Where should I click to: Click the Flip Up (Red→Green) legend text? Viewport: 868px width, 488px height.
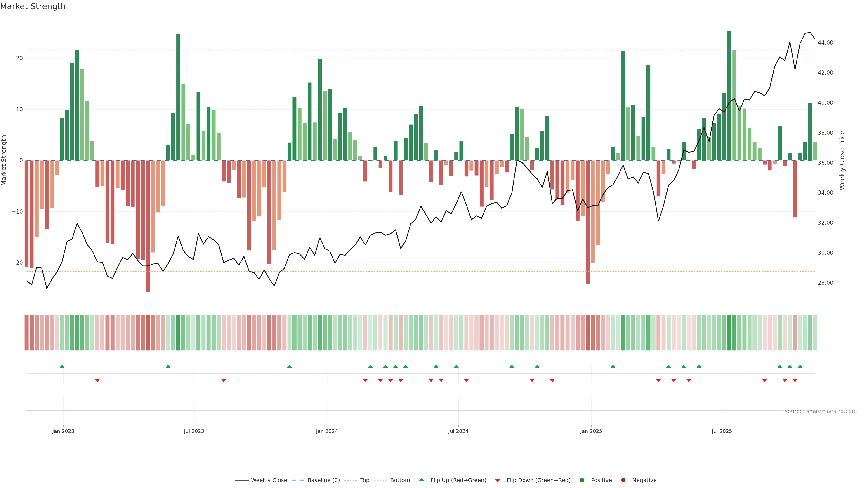coord(458,480)
